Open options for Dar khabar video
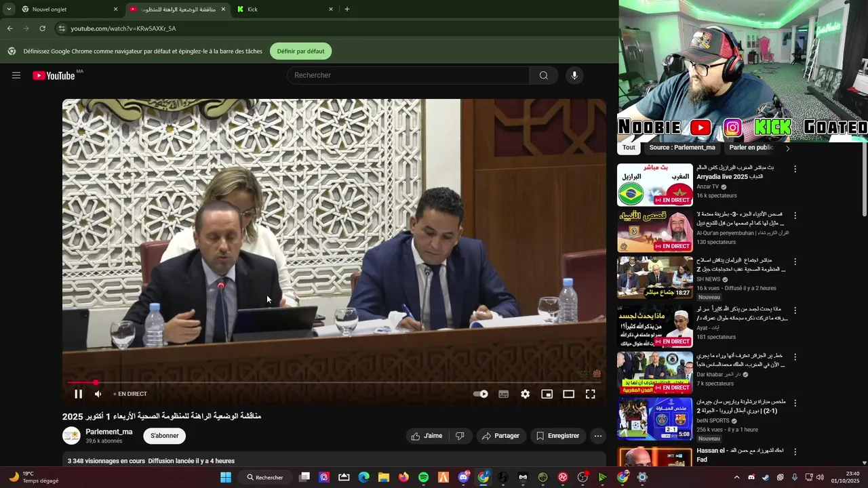Screen dimensions: 868x488 (795, 357)
